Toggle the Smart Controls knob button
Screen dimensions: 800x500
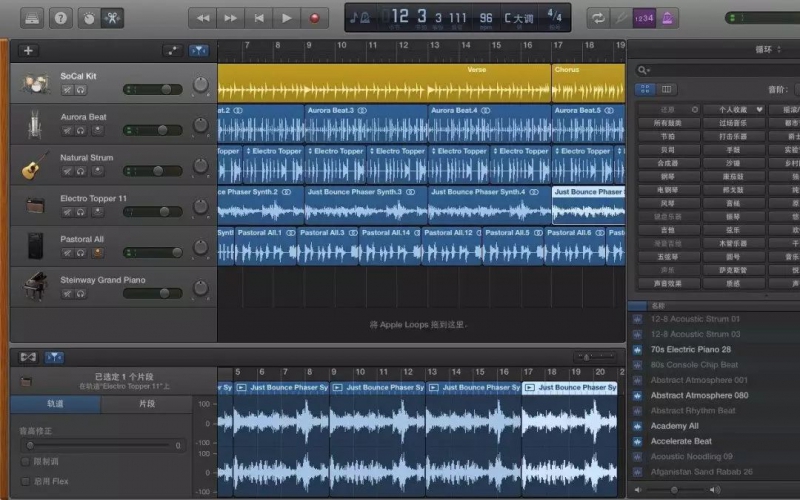tap(89, 19)
